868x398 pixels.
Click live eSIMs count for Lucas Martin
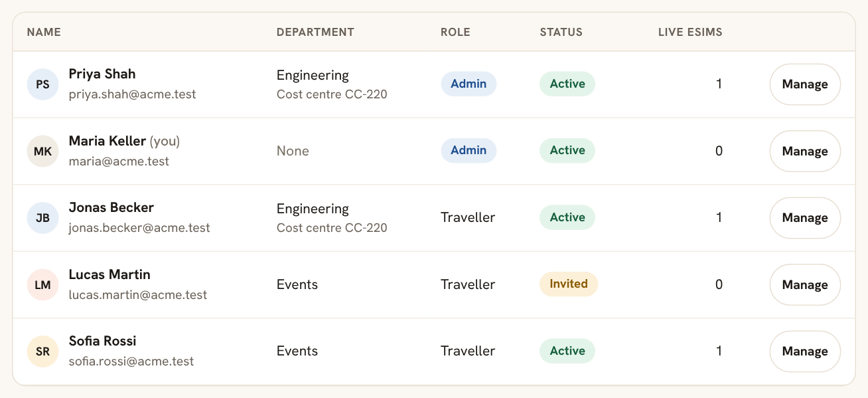click(x=719, y=284)
